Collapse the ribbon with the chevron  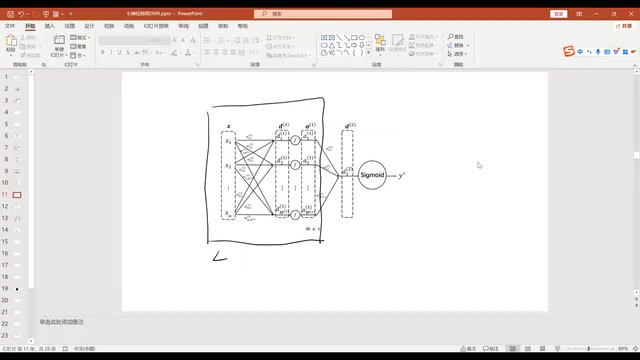pyautogui.click(x=635, y=65)
